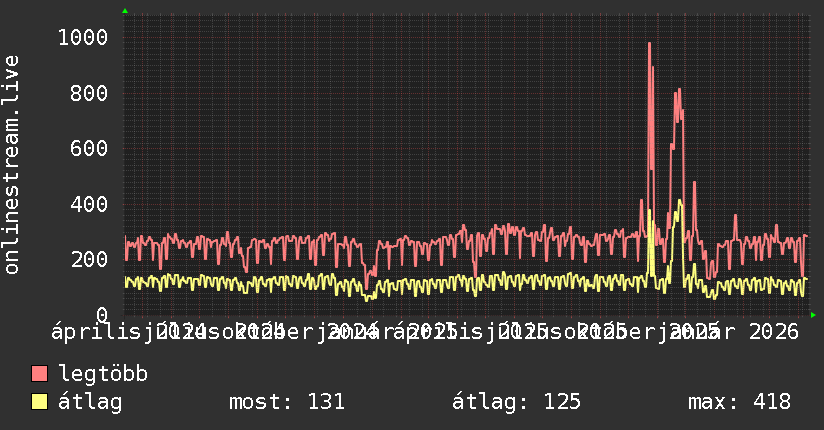Click the 2026 x-axis label
This screenshot has width=824, height=430.
(x=774, y=332)
